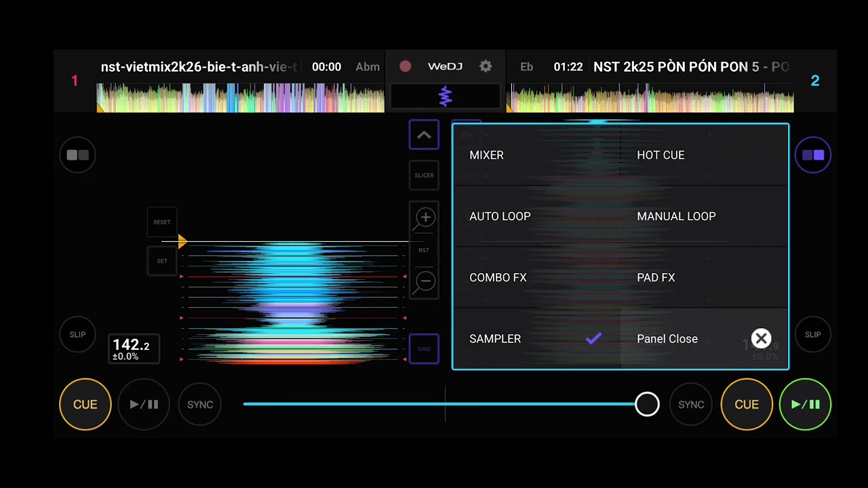Select the checked SAMPLER option
Viewport: 868px width, 488px height.
click(x=537, y=338)
